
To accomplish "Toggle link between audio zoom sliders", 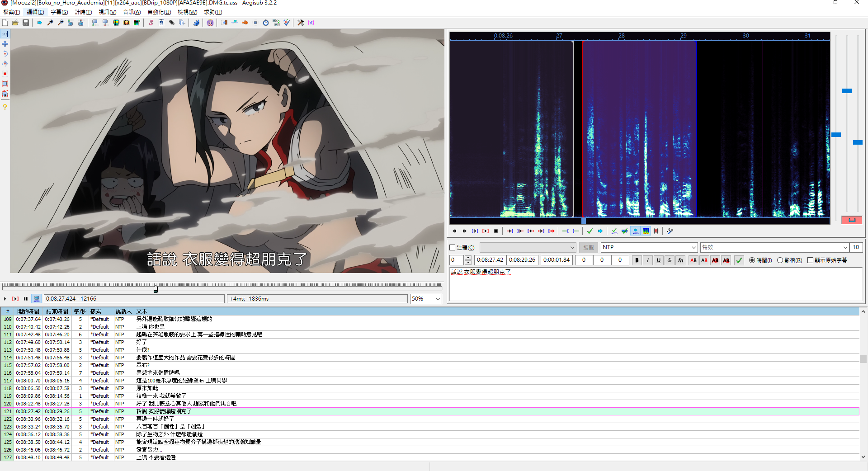I will [x=852, y=220].
